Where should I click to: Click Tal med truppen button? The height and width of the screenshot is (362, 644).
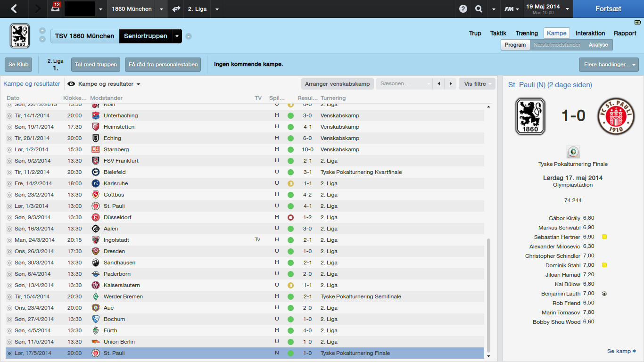point(96,65)
